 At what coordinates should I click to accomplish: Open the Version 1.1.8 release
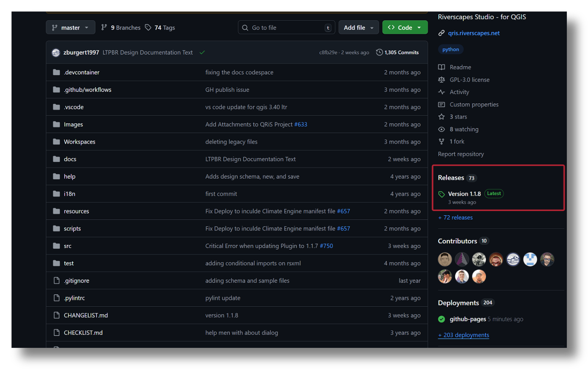[464, 194]
